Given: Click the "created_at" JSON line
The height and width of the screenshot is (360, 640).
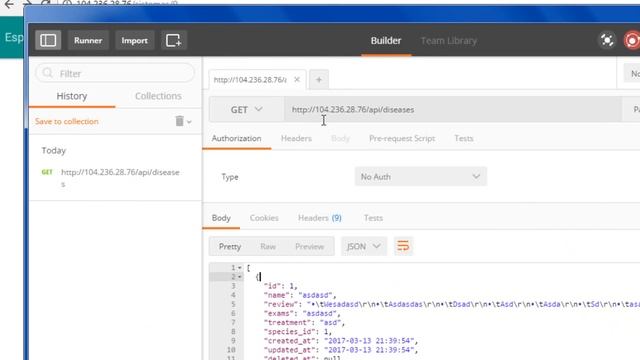Looking at the screenshot, I should point(341,341).
